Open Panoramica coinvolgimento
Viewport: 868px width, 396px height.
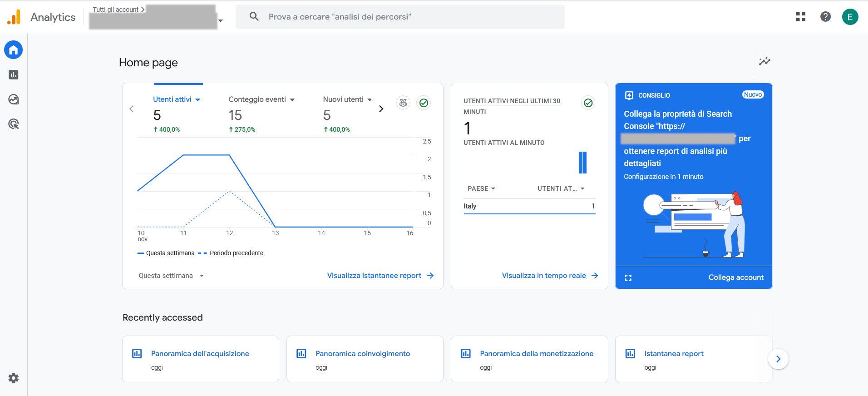363,354
